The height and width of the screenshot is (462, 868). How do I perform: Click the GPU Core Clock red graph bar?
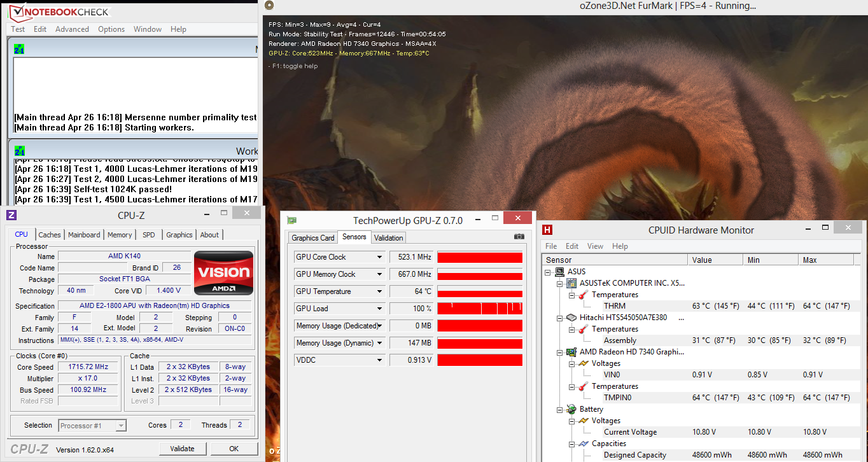[x=480, y=257]
